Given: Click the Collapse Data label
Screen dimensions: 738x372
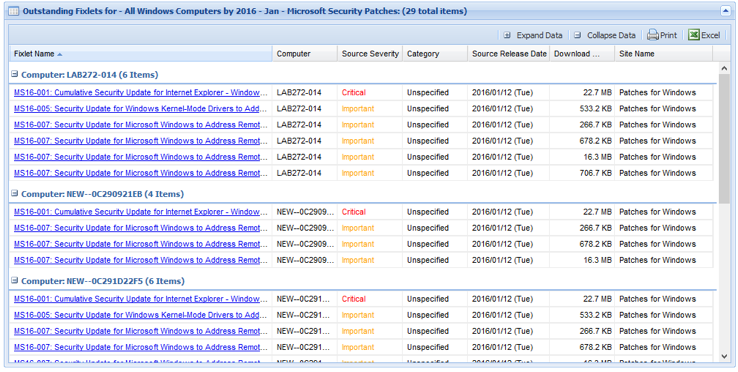Looking at the screenshot, I should pos(611,35).
